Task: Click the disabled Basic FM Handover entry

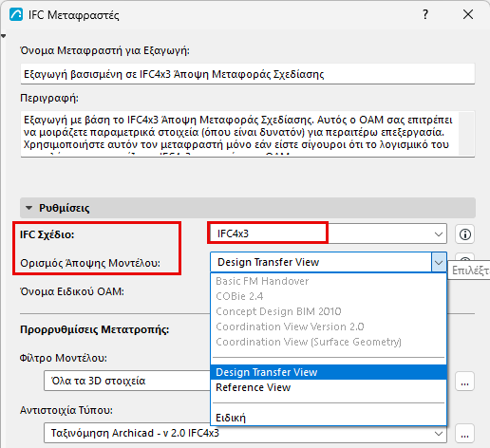Action: tap(329, 281)
